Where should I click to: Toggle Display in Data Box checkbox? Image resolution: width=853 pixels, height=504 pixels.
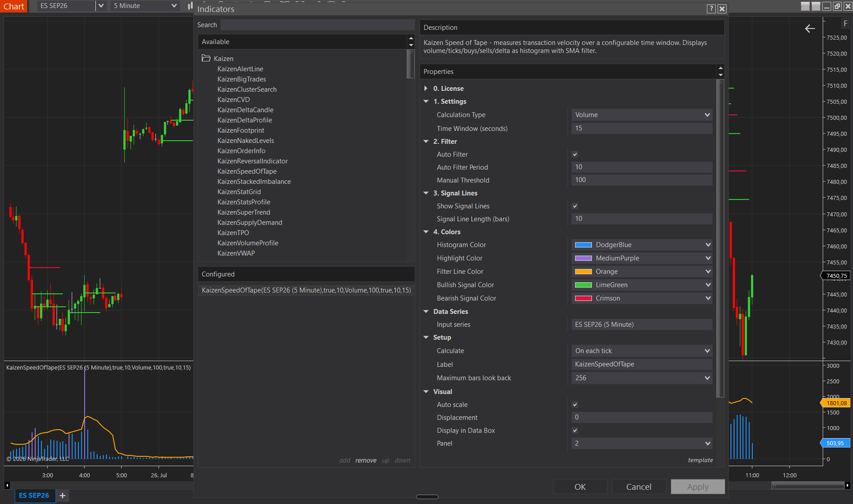(575, 431)
